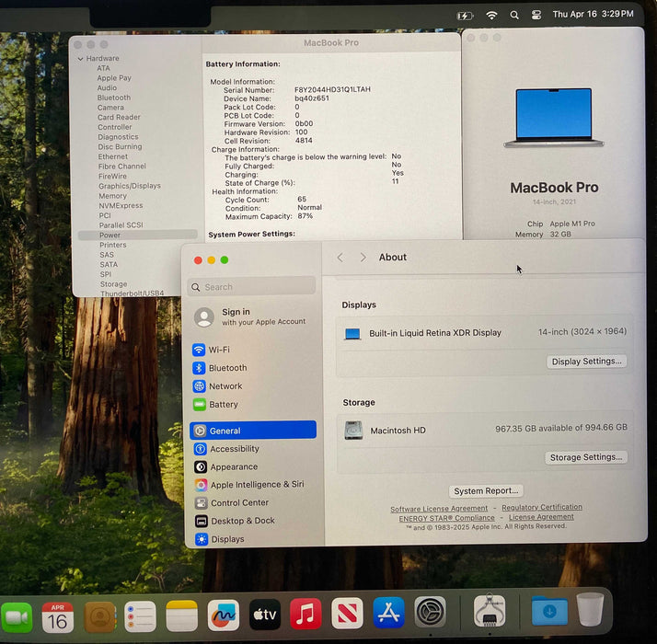Open Control Center settings pane
657x644 pixels.
click(253, 503)
